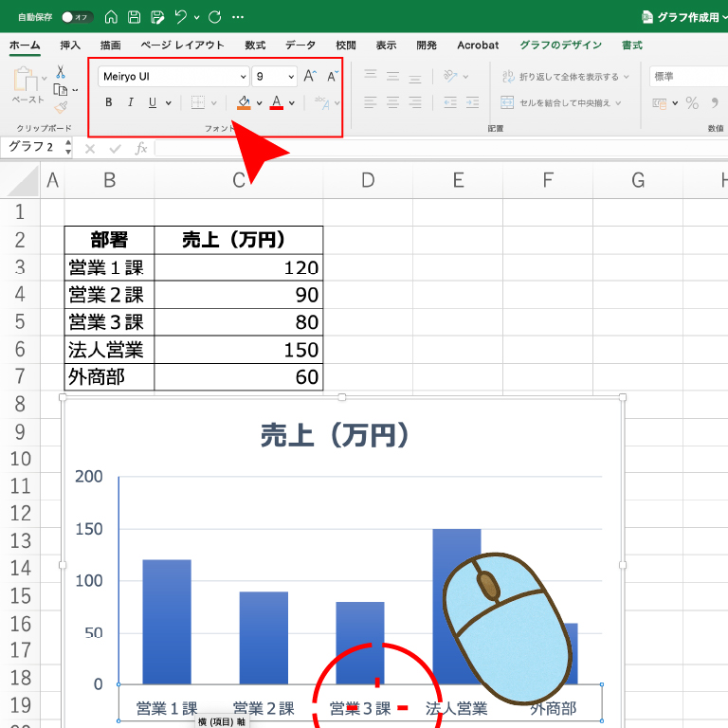Click the Align Left icon

(x=371, y=102)
